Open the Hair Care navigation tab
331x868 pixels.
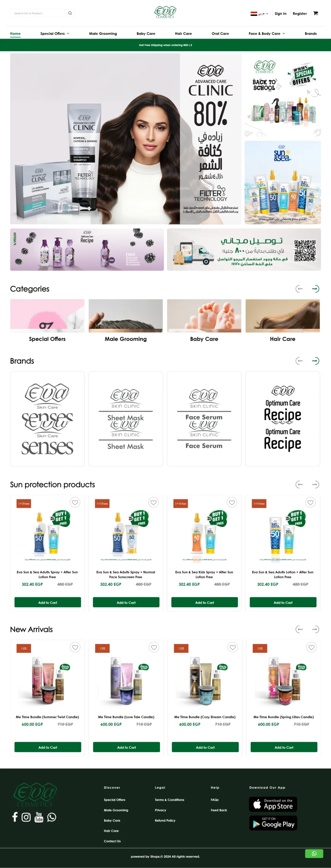click(183, 34)
